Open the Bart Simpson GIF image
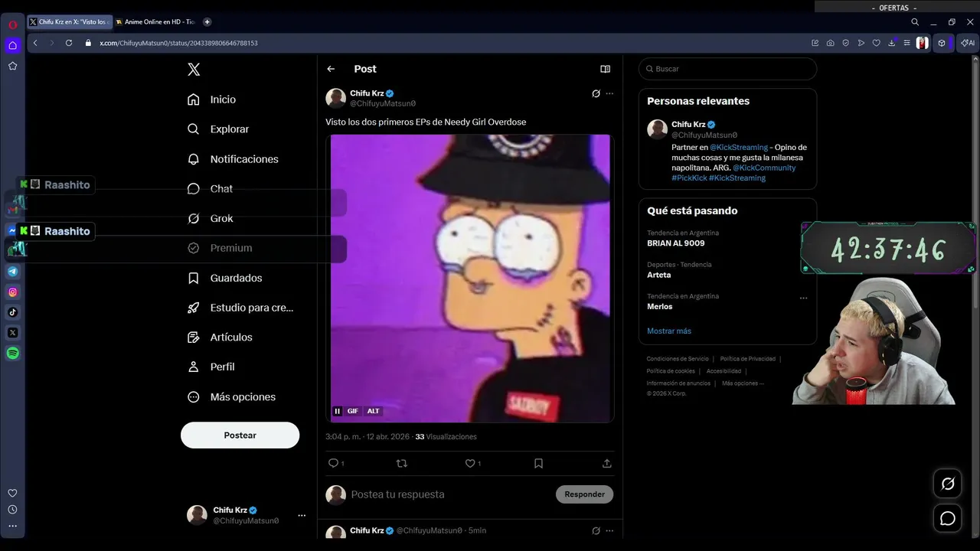Image resolution: width=980 pixels, height=551 pixels. point(470,279)
